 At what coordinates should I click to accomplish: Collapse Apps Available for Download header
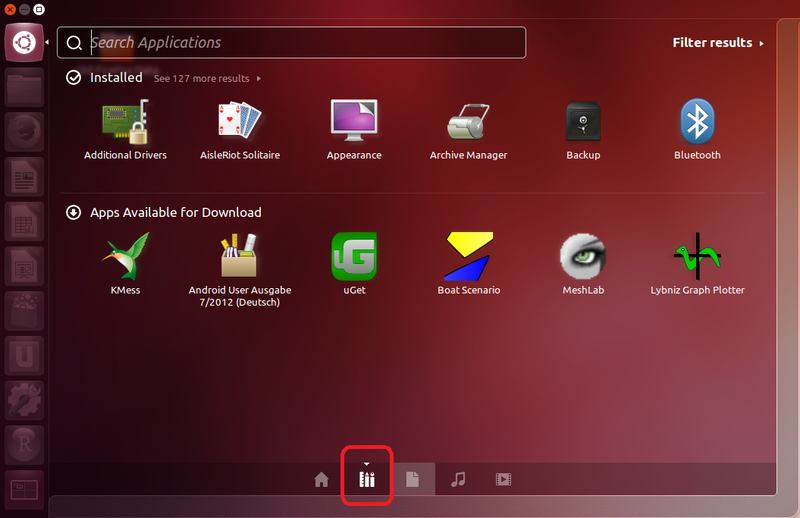[x=163, y=212]
